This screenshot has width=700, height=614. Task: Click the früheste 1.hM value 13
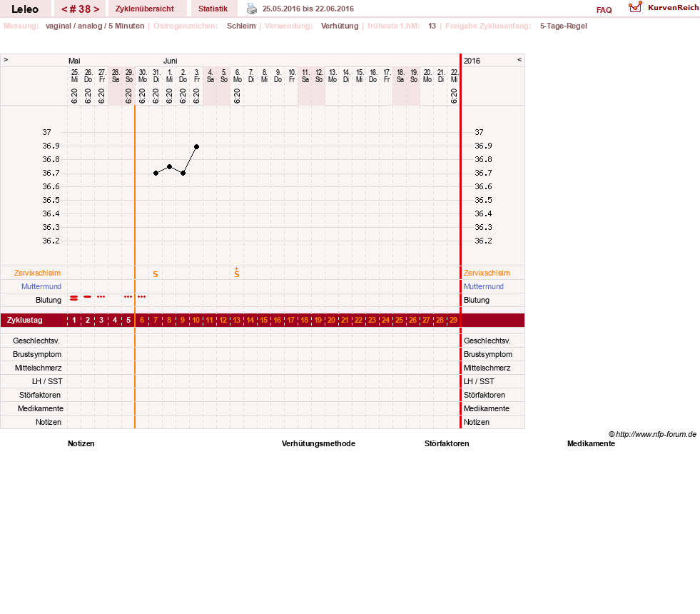(x=432, y=26)
